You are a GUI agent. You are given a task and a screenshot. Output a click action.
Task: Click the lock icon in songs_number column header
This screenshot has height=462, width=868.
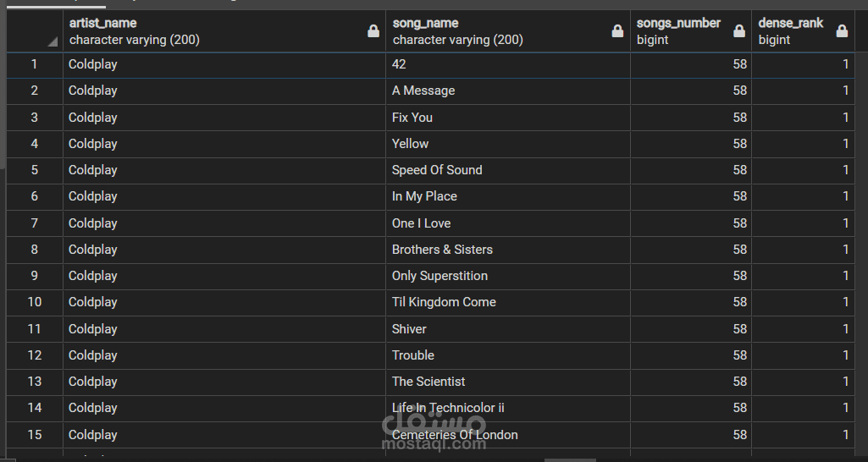[x=739, y=31]
